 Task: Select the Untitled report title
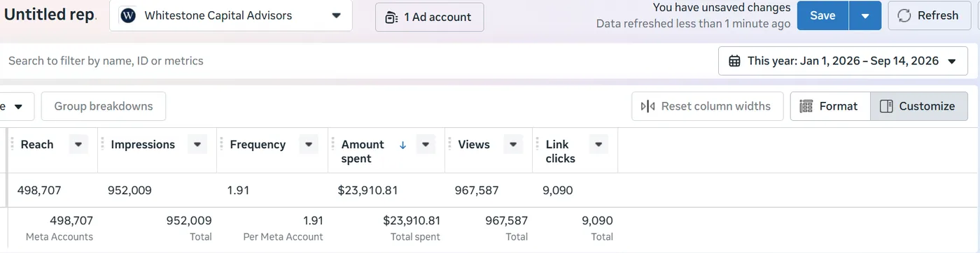point(50,15)
